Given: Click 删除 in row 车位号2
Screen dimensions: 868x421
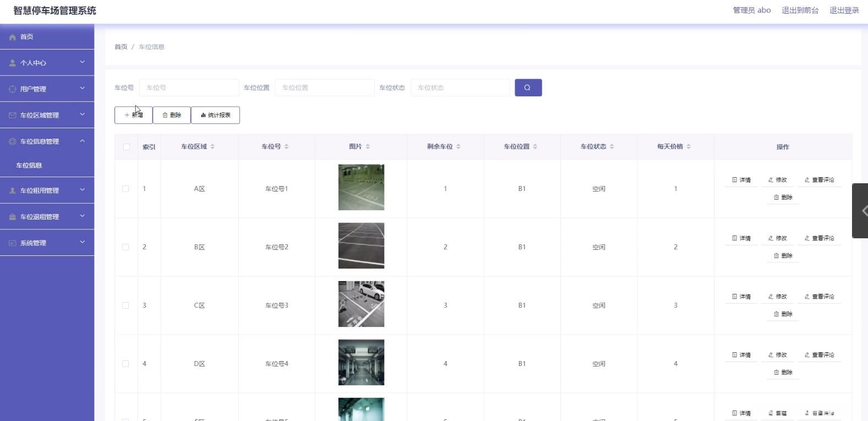Looking at the screenshot, I should (783, 256).
